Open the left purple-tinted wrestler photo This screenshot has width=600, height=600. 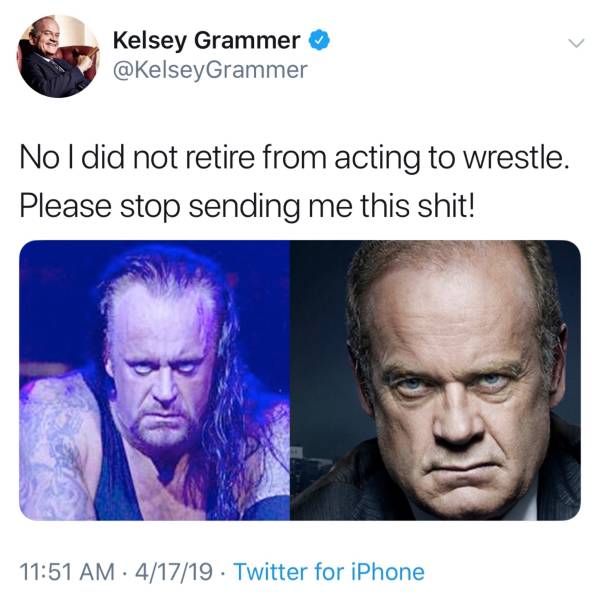[154, 380]
